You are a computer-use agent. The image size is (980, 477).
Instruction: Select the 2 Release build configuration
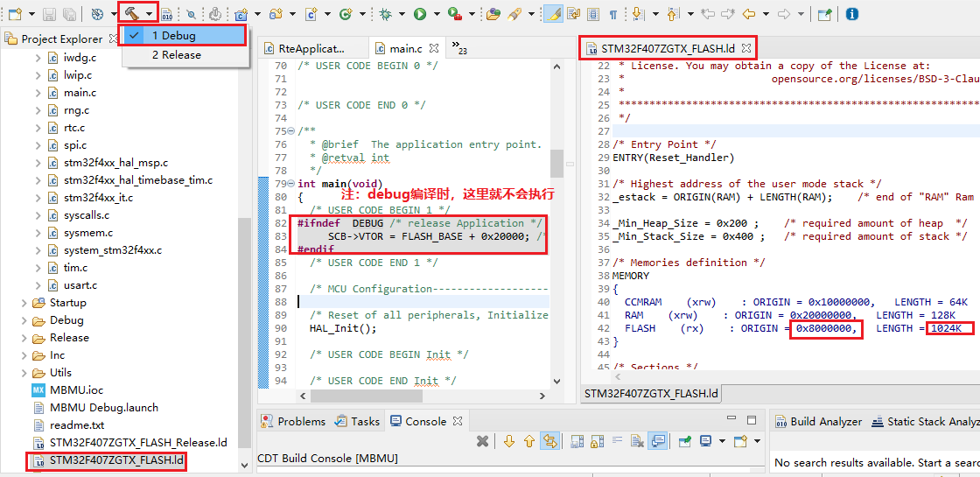(x=185, y=55)
